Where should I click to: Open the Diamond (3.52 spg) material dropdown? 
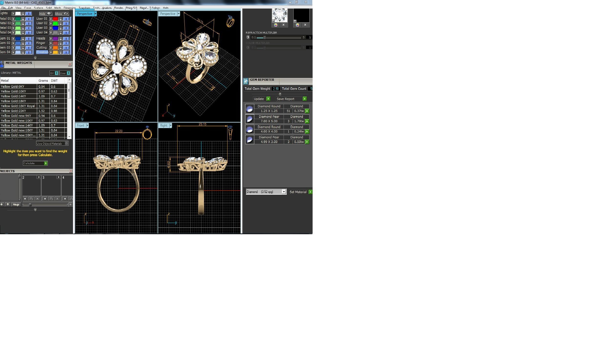pyautogui.click(x=284, y=192)
